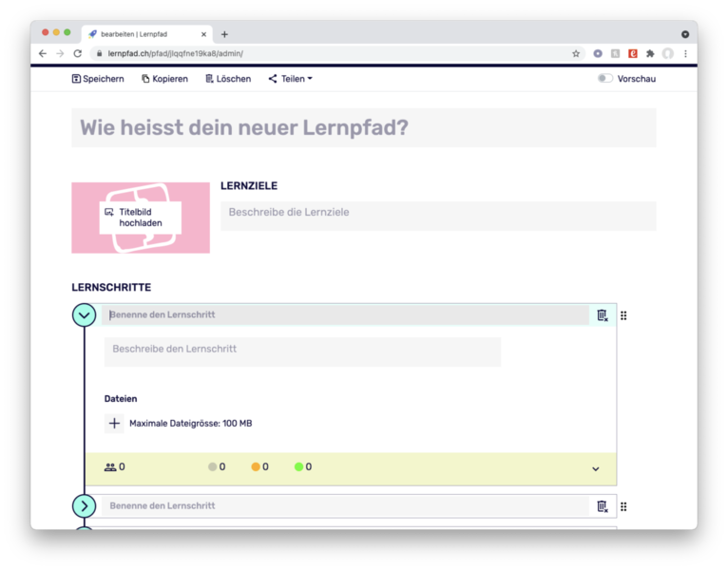
Task: Click the LERNZIELE heading
Action: 249,185
